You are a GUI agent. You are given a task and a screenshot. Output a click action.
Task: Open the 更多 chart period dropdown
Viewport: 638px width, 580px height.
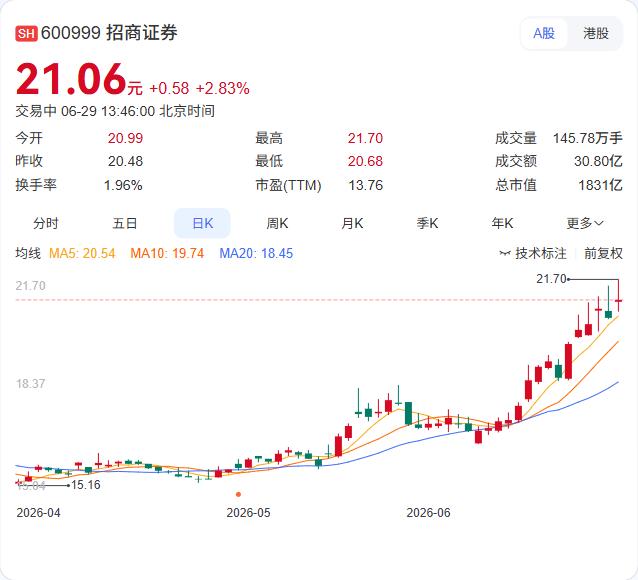click(585, 223)
